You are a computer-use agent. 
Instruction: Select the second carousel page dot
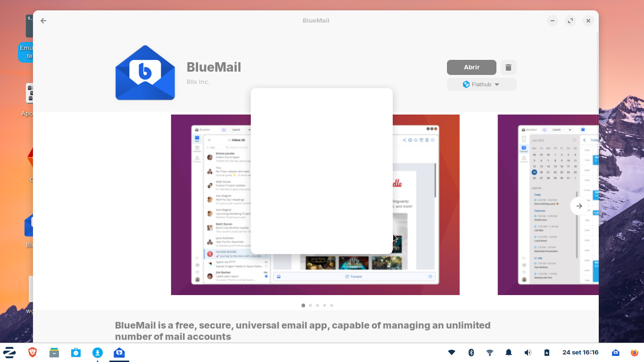tap(310, 305)
